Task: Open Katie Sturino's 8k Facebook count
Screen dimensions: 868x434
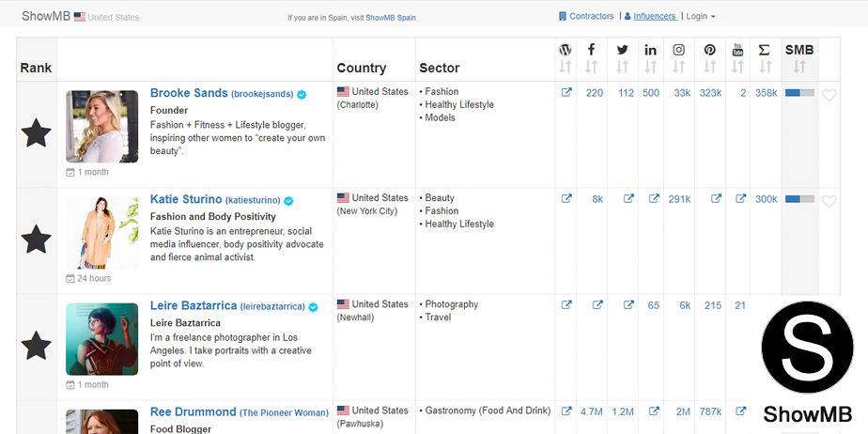Action: pos(597,199)
